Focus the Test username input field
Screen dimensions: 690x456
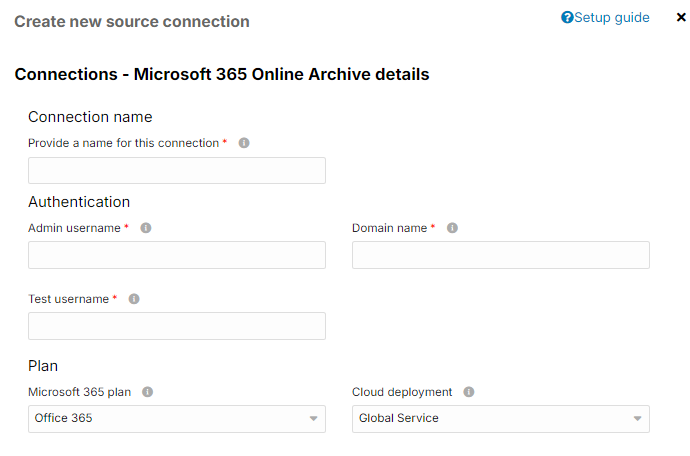tap(177, 326)
